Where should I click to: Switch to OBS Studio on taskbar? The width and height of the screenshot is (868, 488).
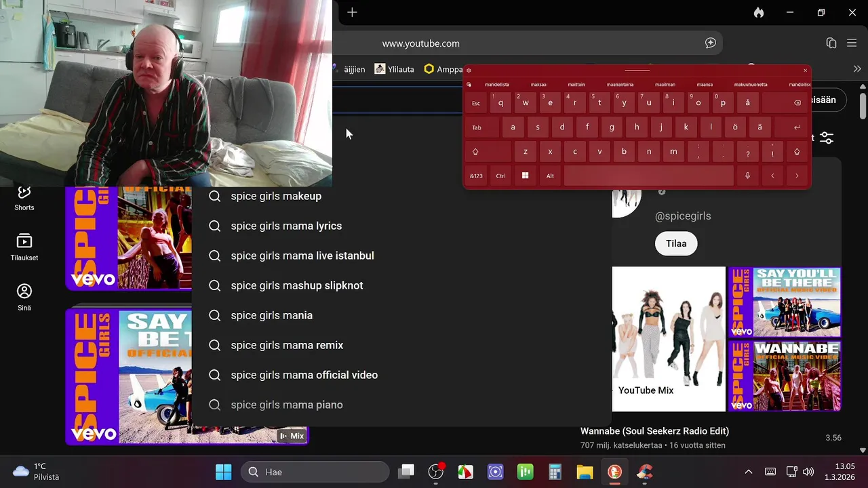coord(436,472)
